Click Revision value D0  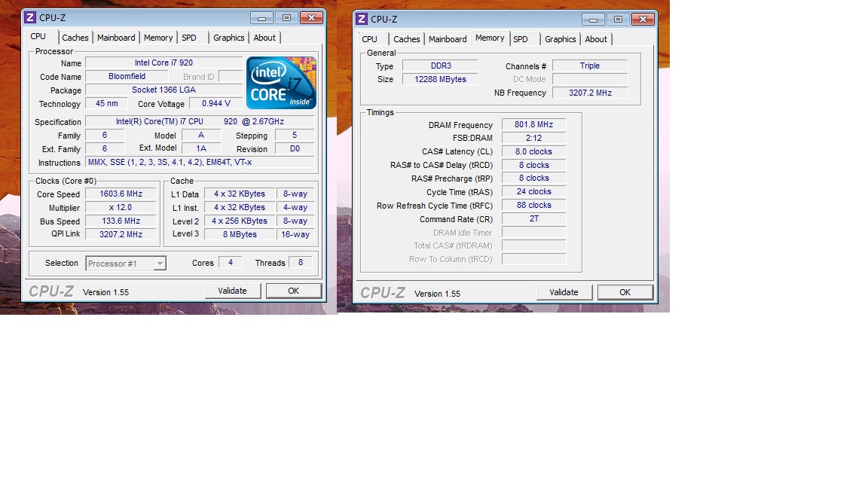[295, 149]
